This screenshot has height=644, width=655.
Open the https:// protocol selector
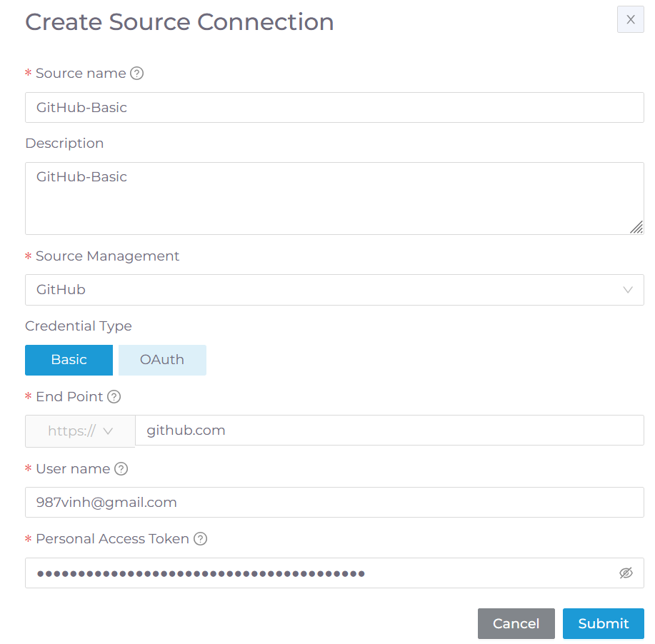(x=79, y=431)
